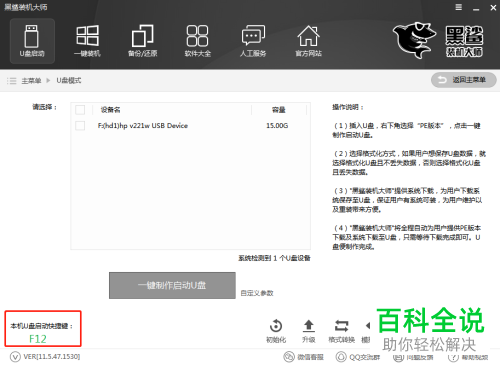Close the 黑鲨装机大师 window
500x365 pixels.
pyautogui.click(x=493, y=7)
